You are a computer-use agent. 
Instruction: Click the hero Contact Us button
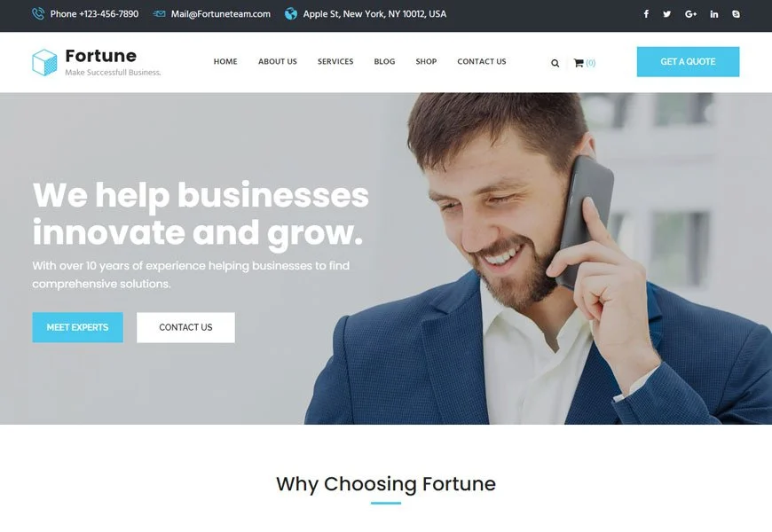[x=185, y=327]
